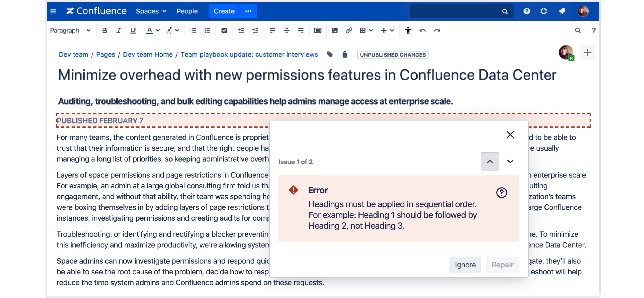The width and height of the screenshot is (644, 298).
Task: Insert a task list checkbox
Action: [224, 31]
